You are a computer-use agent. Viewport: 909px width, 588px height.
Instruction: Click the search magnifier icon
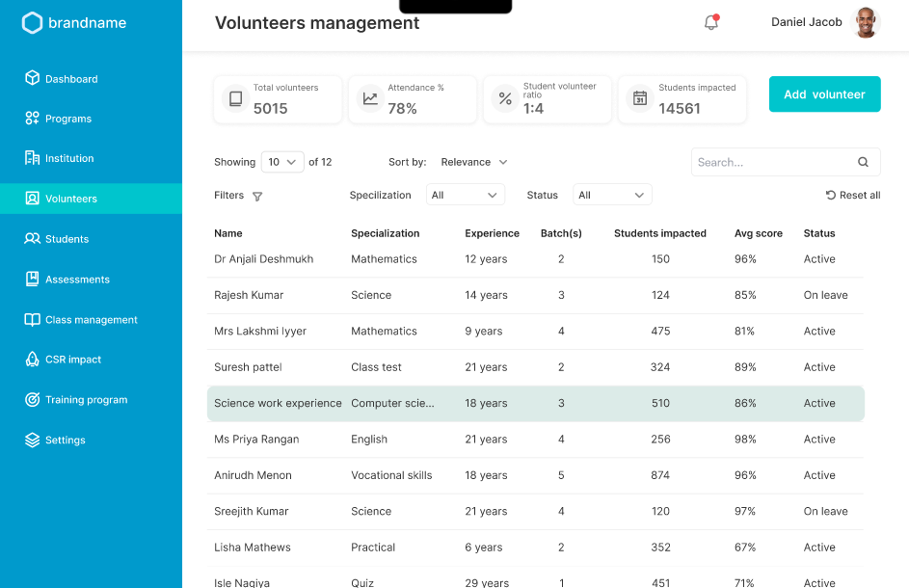863,162
